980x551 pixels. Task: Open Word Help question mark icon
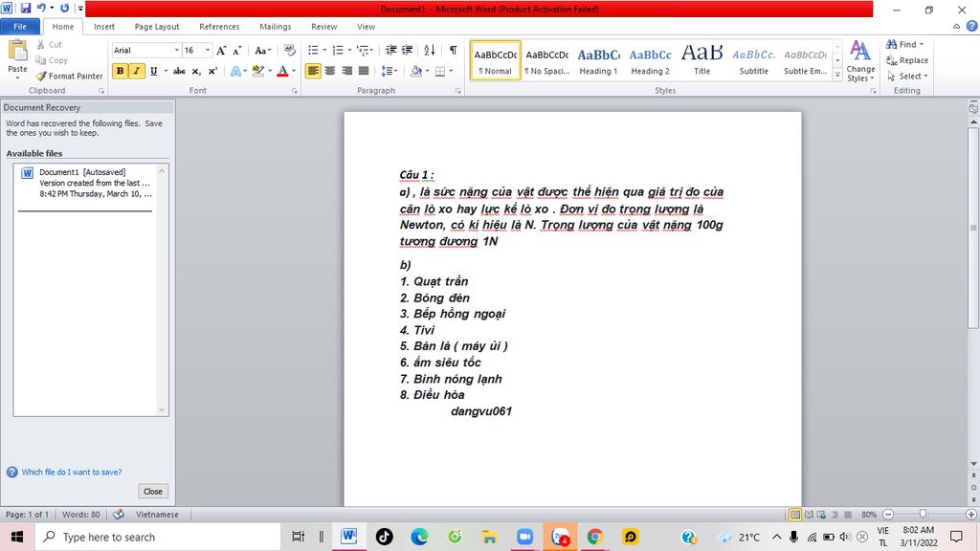pyautogui.click(x=972, y=26)
